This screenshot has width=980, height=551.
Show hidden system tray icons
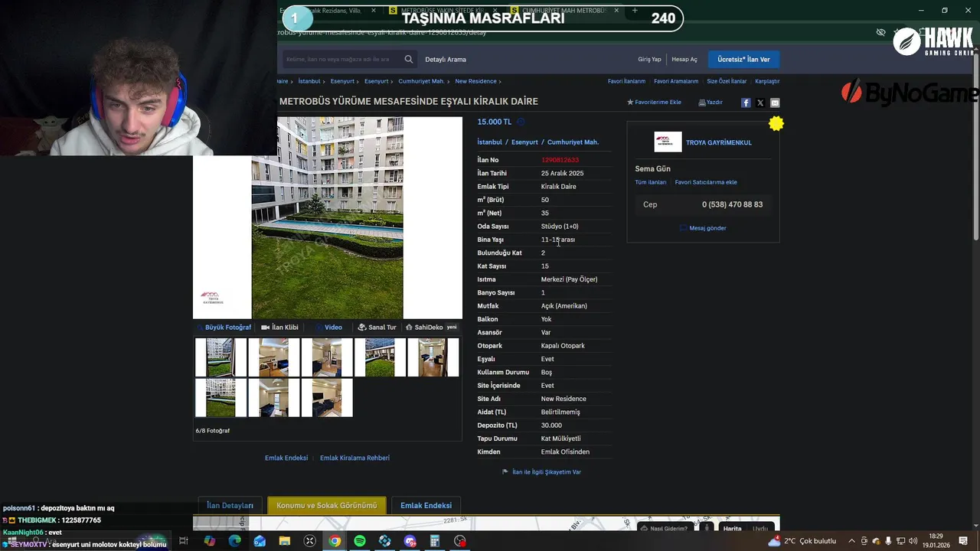[x=851, y=541]
